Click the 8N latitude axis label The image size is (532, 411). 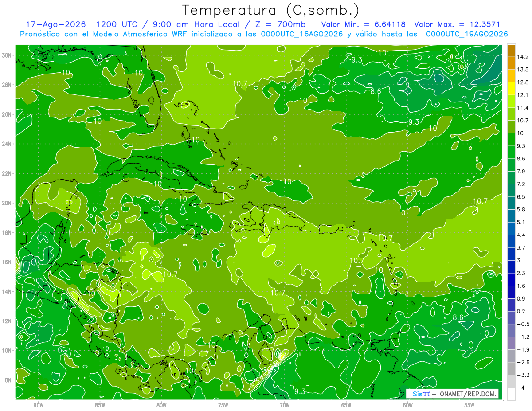click(x=9, y=380)
